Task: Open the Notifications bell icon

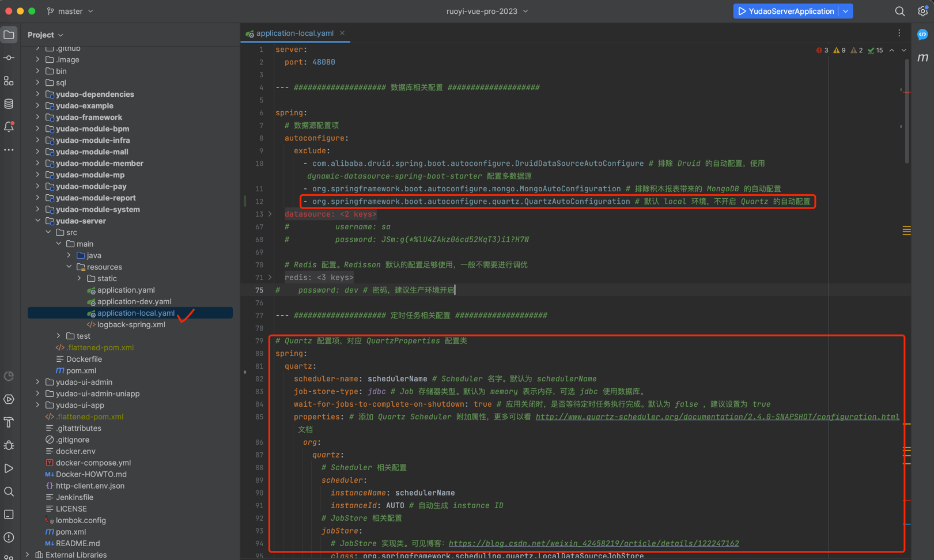Action: pos(9,127)
